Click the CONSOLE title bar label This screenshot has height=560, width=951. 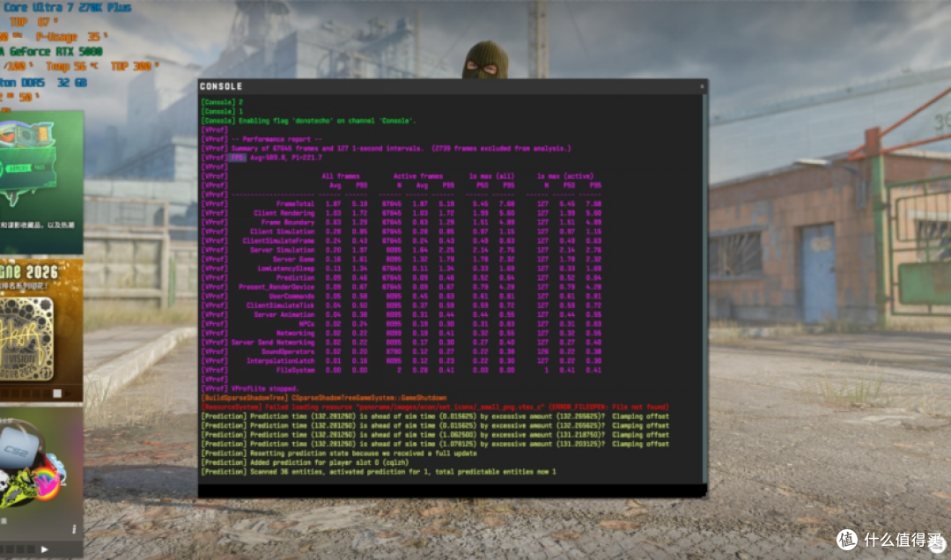(x=221, y=87)
